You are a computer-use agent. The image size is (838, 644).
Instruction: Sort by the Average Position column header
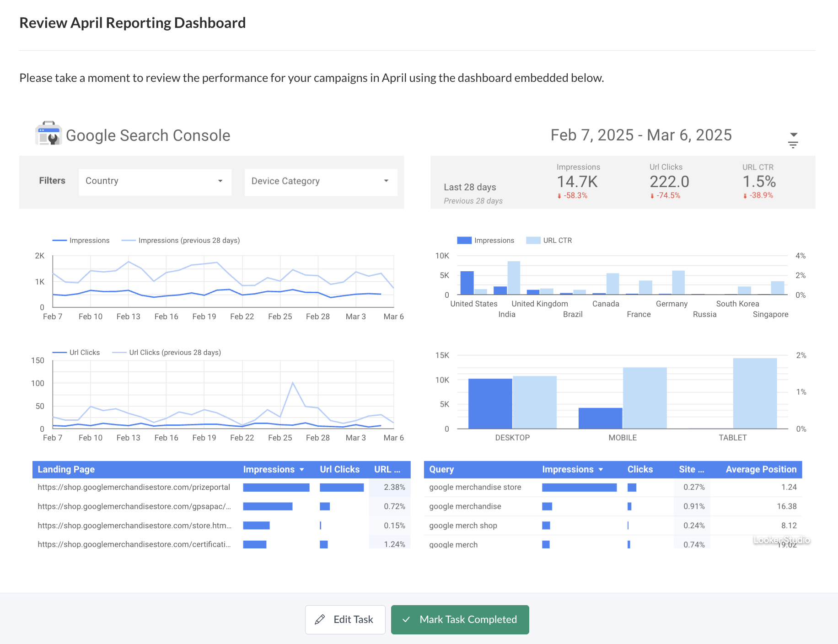[x=761, y=469]
